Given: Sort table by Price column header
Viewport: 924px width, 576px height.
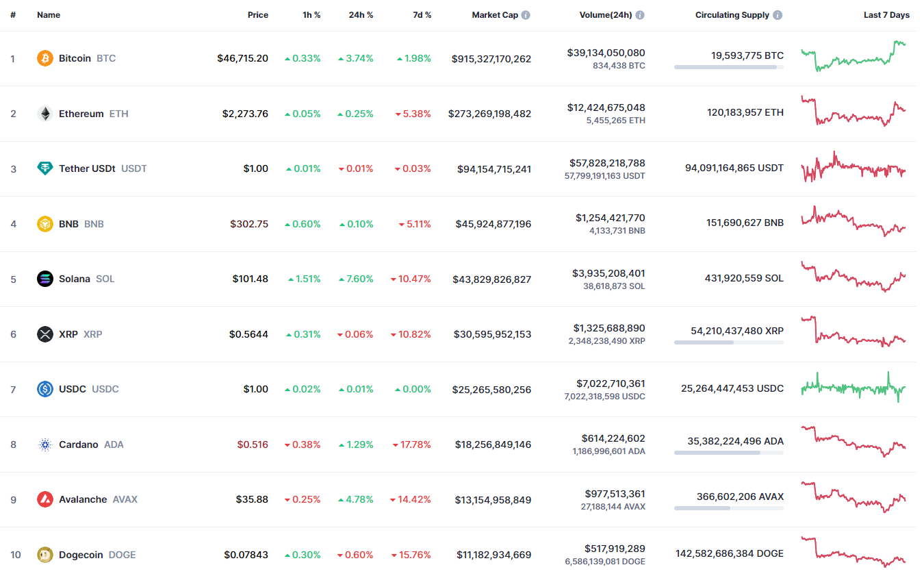Looking at the screenshot, I should (x=257, y=15).
